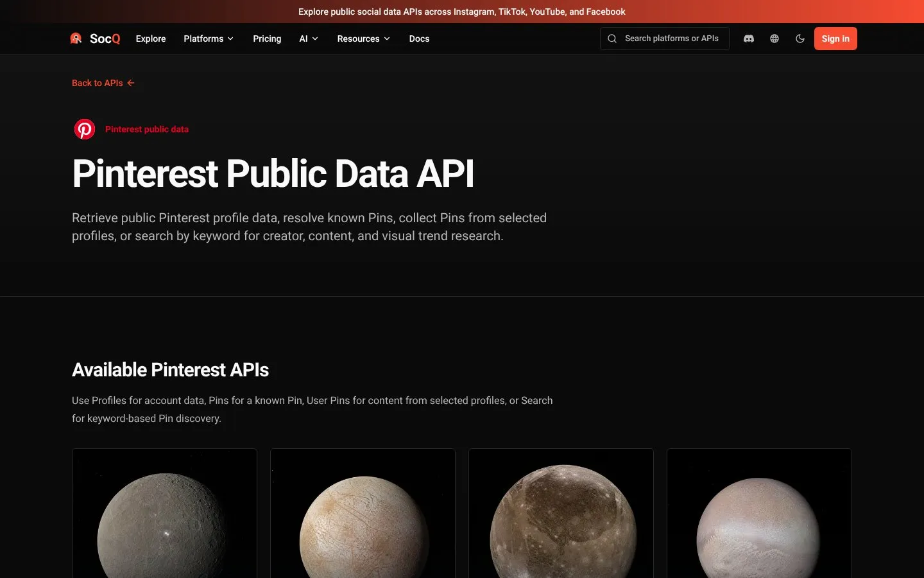The image size is (924, 578).
Task: Open the second card with cracked icy moon
Action: click(x=363, y=513)
